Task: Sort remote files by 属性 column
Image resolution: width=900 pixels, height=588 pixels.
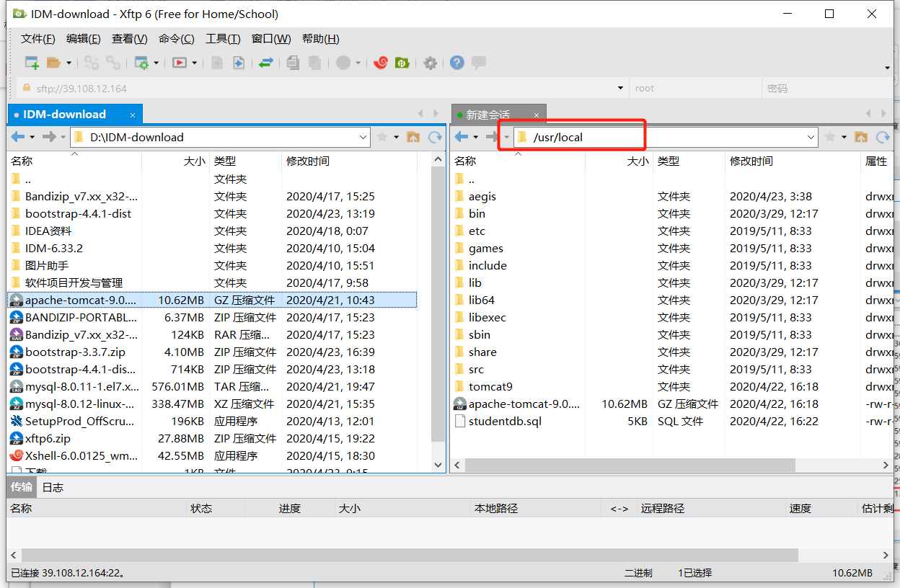Action: coord(877,161)
